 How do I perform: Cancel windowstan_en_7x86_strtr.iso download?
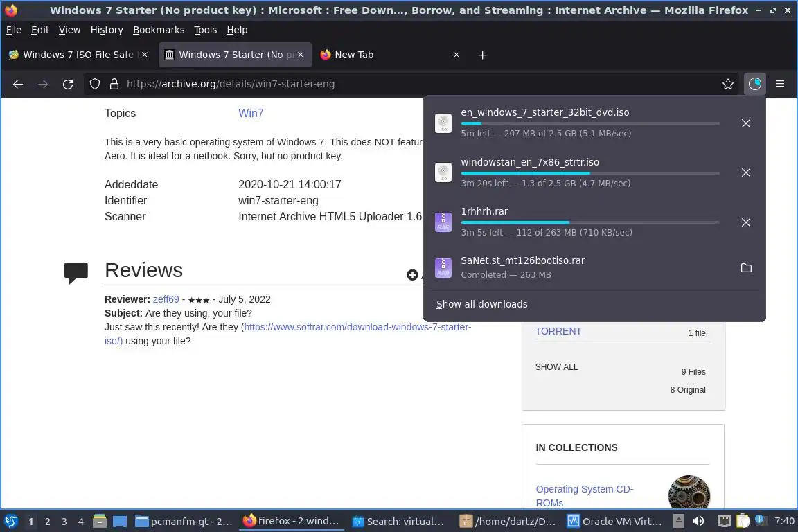click(x=745, y=172)
